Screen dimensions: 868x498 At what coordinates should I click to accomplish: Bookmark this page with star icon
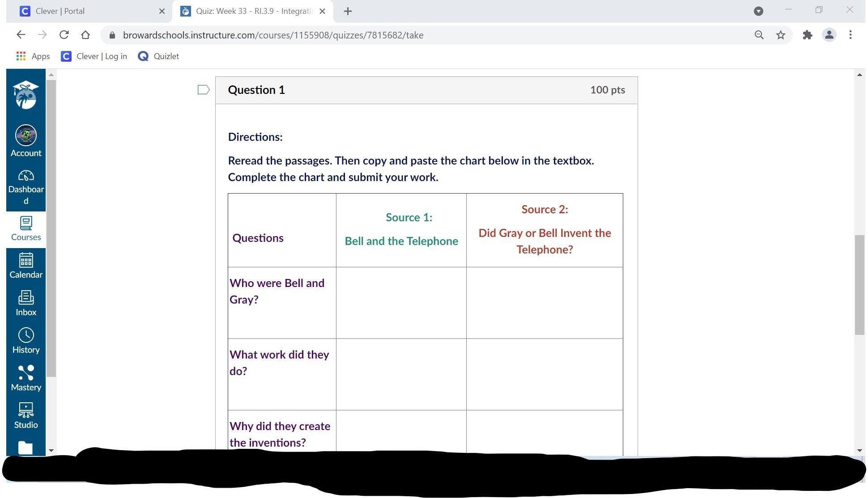coord(781,35)
